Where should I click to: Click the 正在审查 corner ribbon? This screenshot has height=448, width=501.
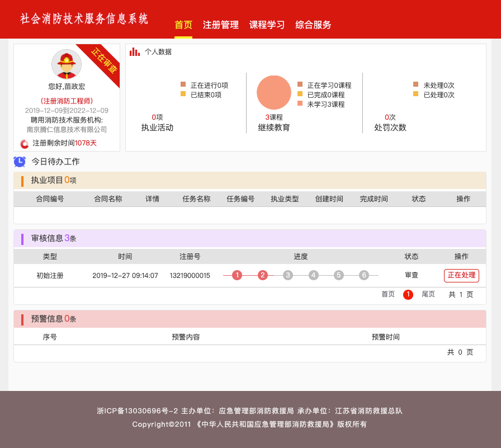coord(103,61)
